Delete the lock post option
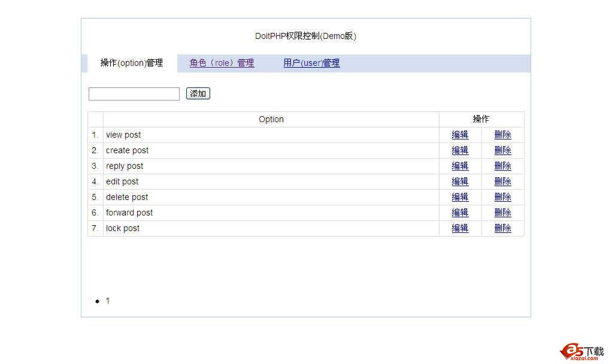This screenshot has height=364, width=612. tap(502, 228)
